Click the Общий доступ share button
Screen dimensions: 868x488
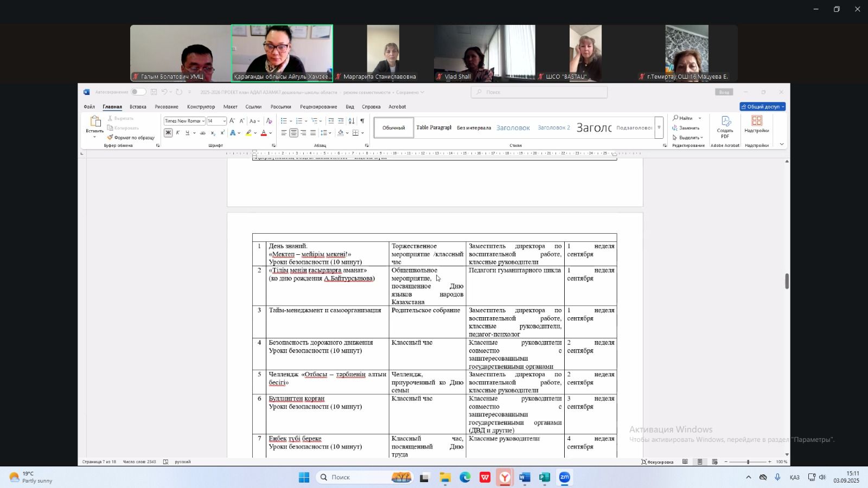click(762, 107)
